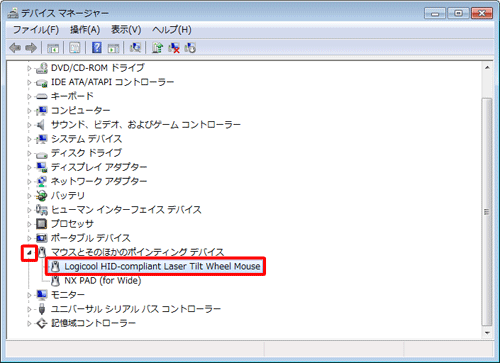
Task: Select the ユニバーサル シリアル バス USB icon
Action: click(41, 309)
